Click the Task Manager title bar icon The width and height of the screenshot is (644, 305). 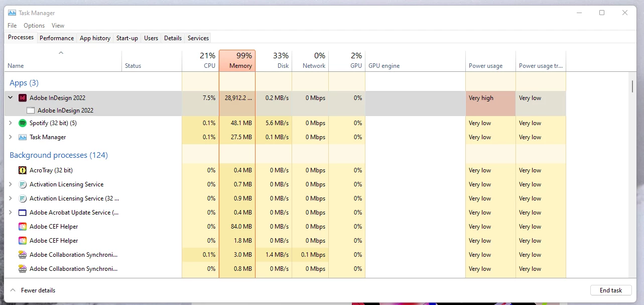(x=12, y=13)
